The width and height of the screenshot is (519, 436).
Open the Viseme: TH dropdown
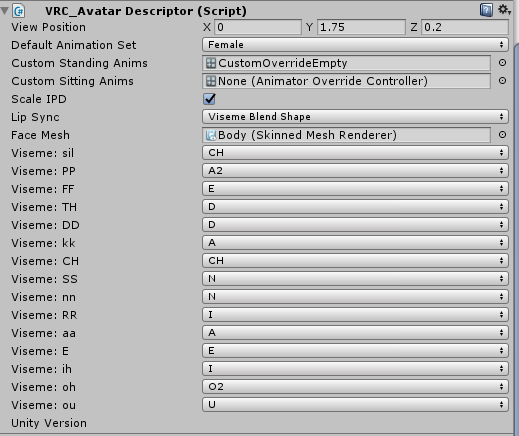tap(355, 207)
